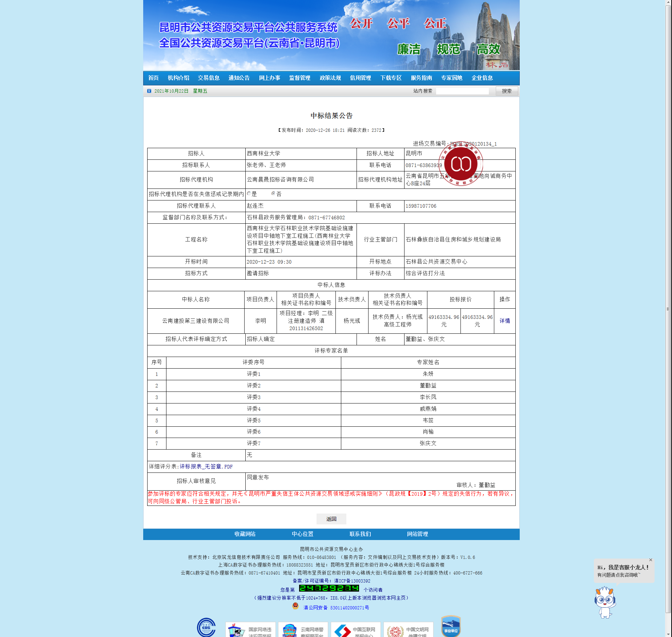Click the 联系我们 footer link
Viewport: 672px width, 637px height.
pos(360,534)
